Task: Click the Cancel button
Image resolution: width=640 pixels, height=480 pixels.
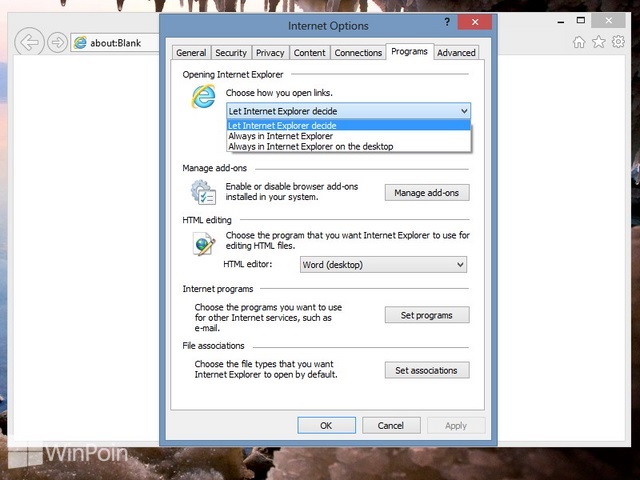Action: click(x=391, y=425)
